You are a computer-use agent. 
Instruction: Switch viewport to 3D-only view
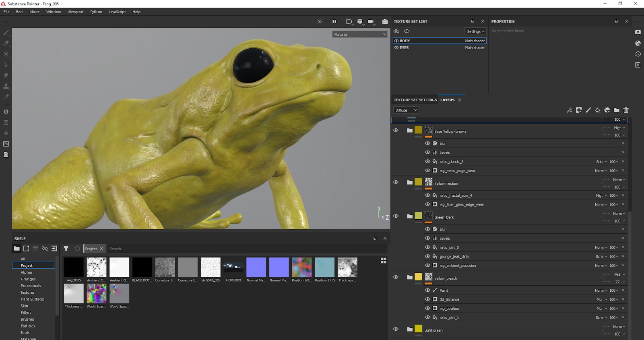coord(360,21)
